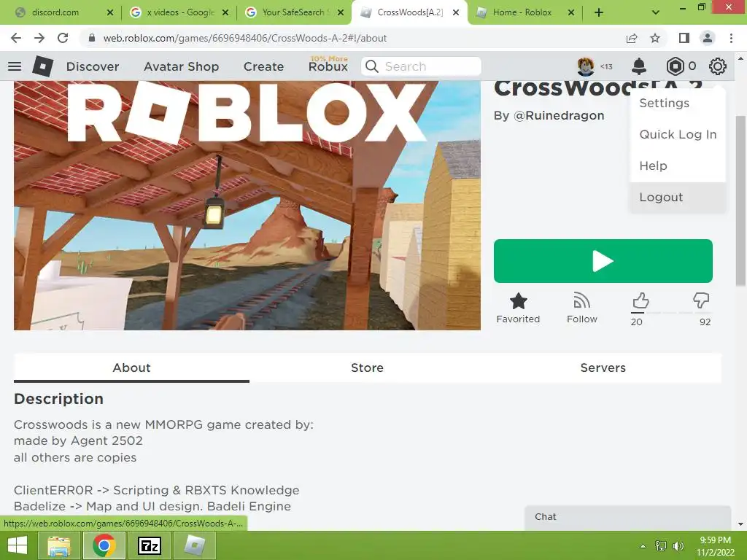Click the page vertical scrollbar thumb
This screenshot has height=560, width=747.
click(x=741, y=201)
